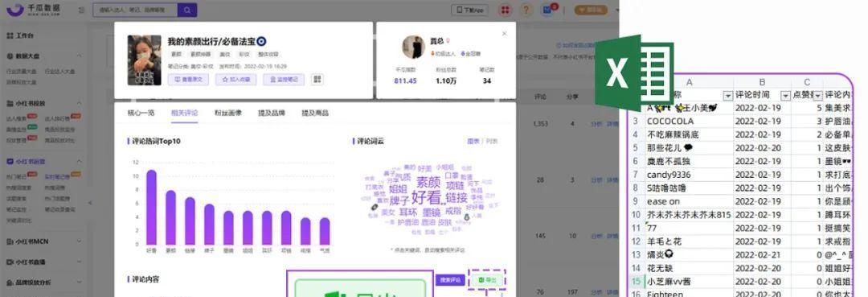Viewport: 868px width, 297px height.
Task: Select the ease on cell in Excel
Action: (x=690, y=201)
